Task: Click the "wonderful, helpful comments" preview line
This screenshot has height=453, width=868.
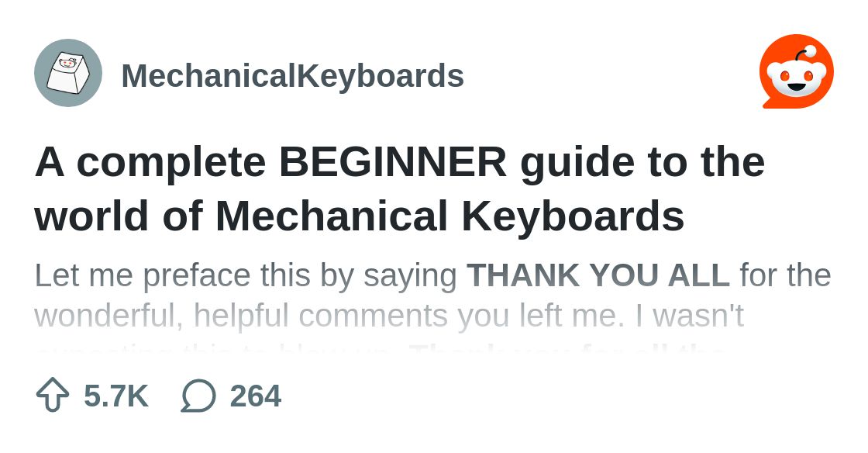Action: click(241, 316)
